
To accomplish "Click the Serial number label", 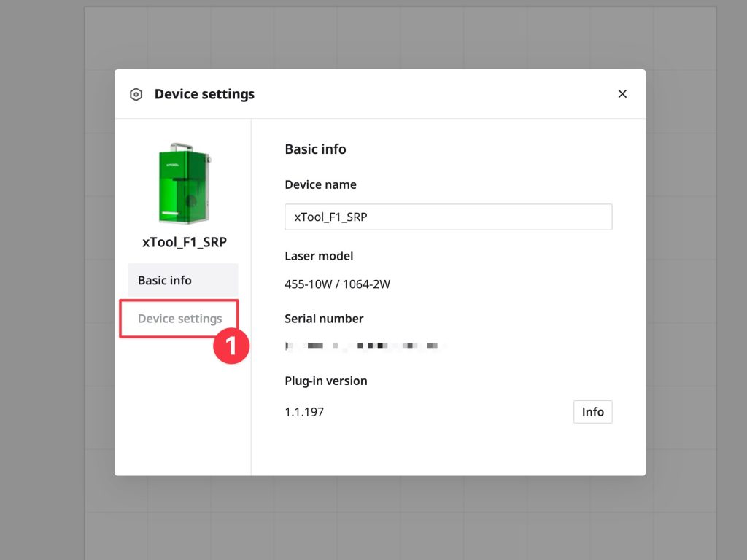I will click(324, 319).
